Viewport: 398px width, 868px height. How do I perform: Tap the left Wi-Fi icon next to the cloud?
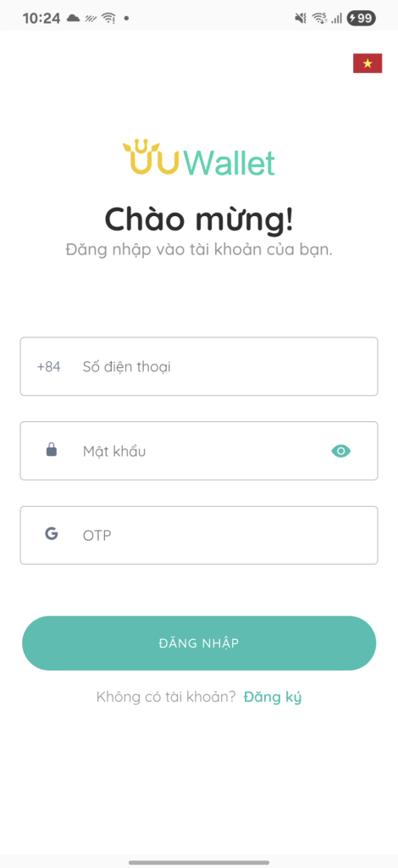(108, 19)
